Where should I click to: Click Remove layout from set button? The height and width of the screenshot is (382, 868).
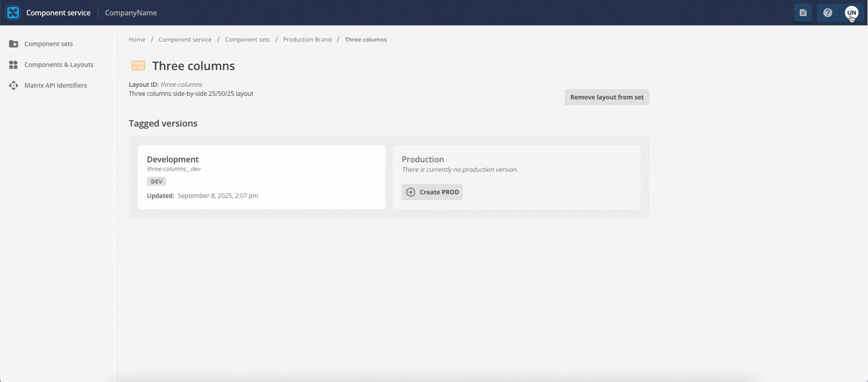point(607,97)
